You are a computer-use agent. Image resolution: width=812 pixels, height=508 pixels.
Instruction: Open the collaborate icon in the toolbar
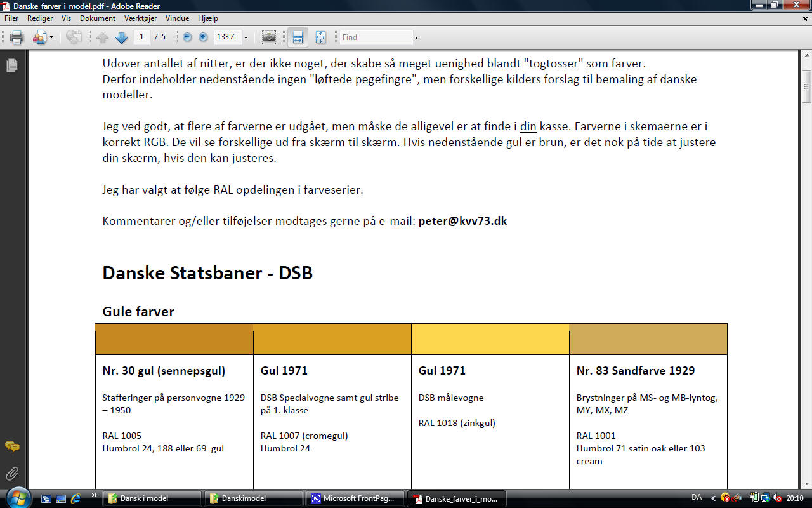tap(40, 37)
